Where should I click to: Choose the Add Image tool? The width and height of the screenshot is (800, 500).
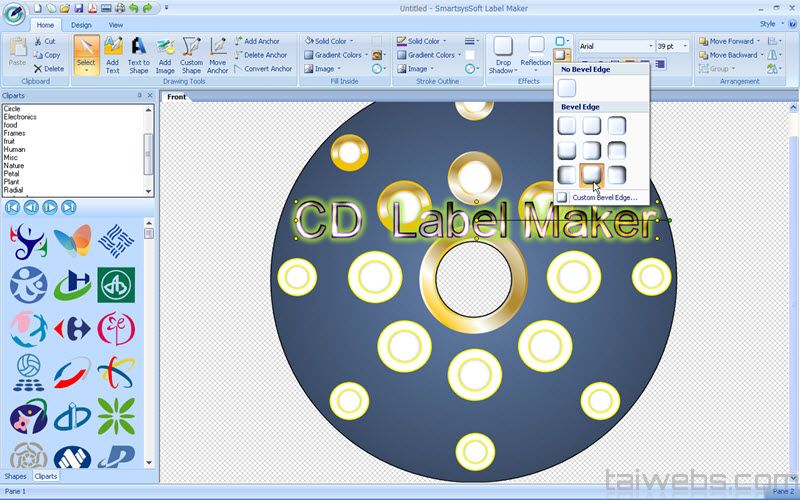(165, 54)
